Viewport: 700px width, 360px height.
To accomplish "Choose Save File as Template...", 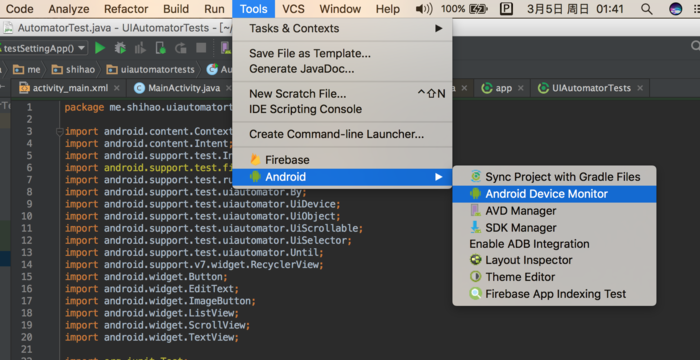I will click(x=342, y=54).
